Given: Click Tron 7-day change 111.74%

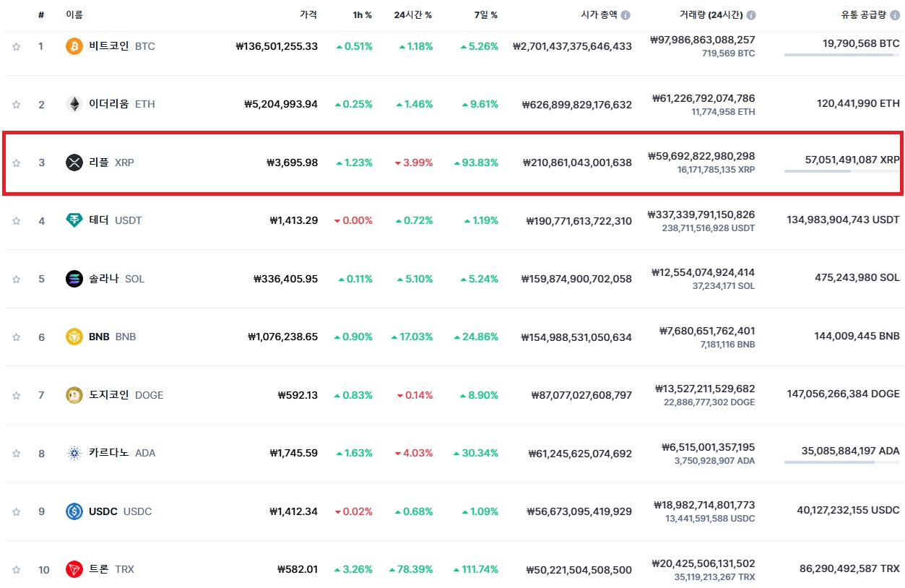Looking at the screenshot, I should 476,569.
